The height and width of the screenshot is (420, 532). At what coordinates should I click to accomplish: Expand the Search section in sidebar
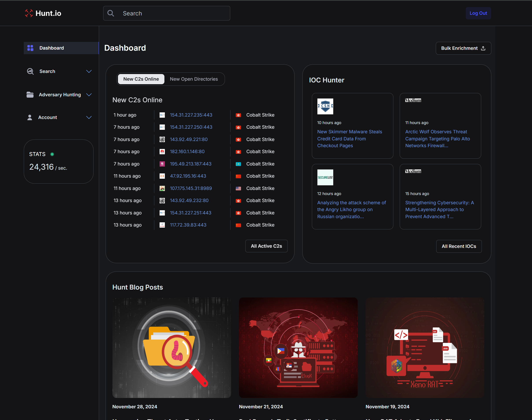click(89, 71)
